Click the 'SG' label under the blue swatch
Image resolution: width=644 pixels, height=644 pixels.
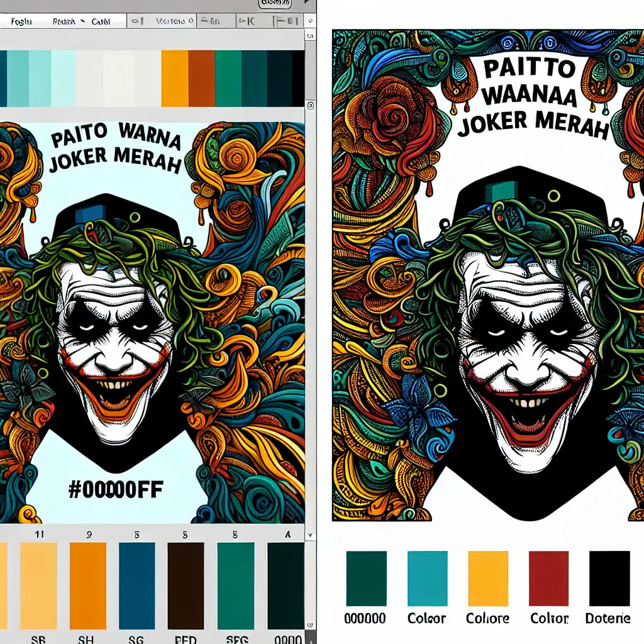(136, 640)
